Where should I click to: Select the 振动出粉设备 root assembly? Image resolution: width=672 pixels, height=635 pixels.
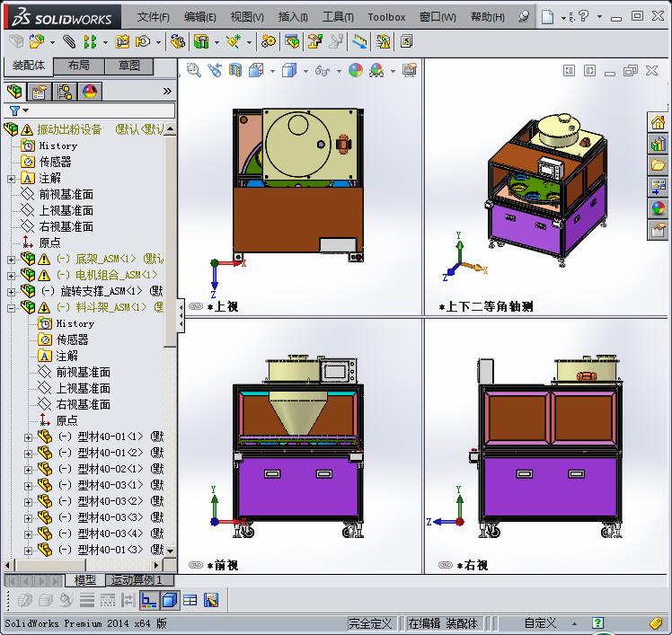(x=69, y=129)
